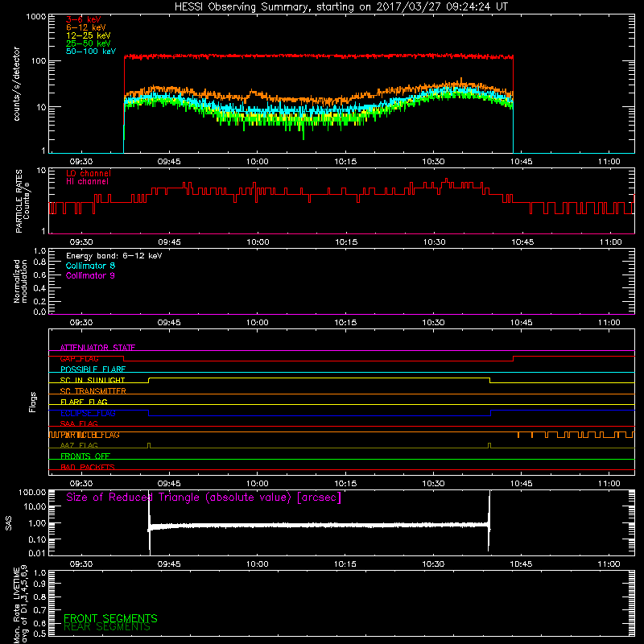644x644 pixels.
Task: Click the Size of Reduced Triangle label
Action: coord(204,497)
